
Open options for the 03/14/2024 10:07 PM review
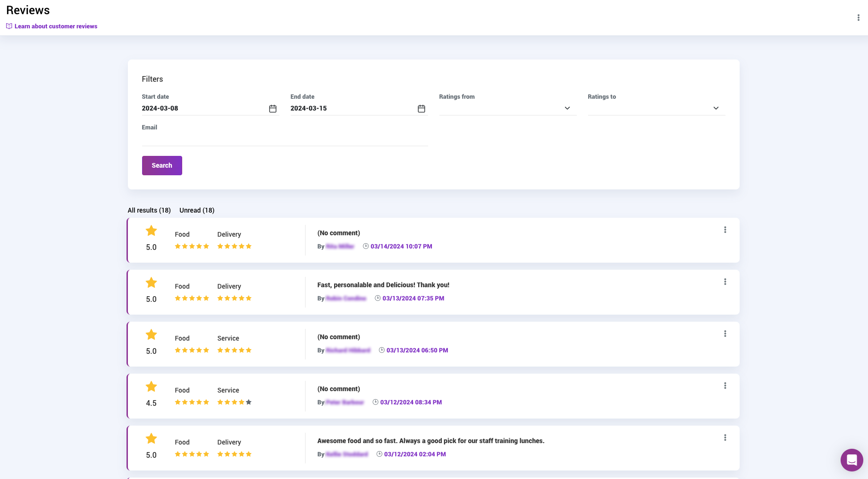tap(725, 230)
